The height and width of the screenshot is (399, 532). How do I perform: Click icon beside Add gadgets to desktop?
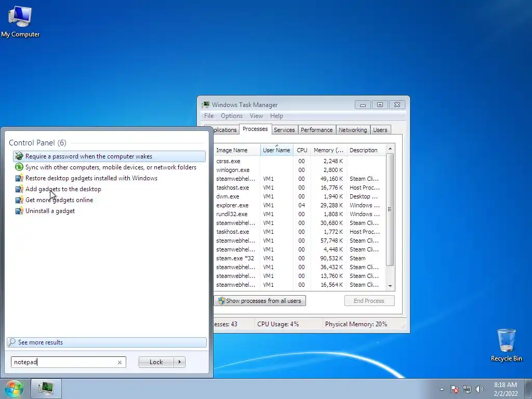tap(19, 189)
